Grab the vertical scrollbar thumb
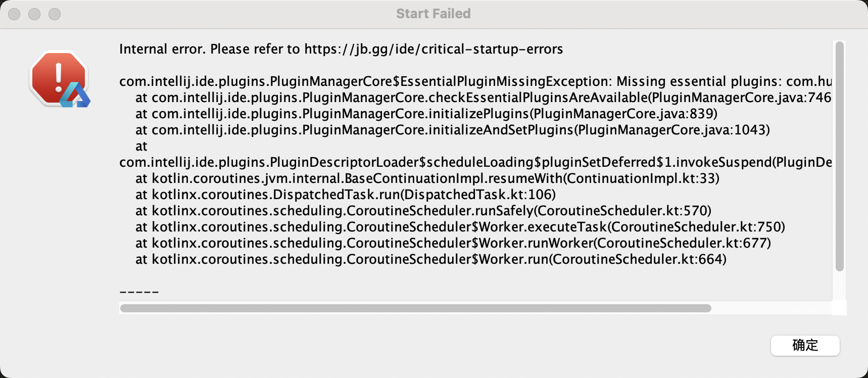This screenshot has width=868, height=378. point(840,157)
